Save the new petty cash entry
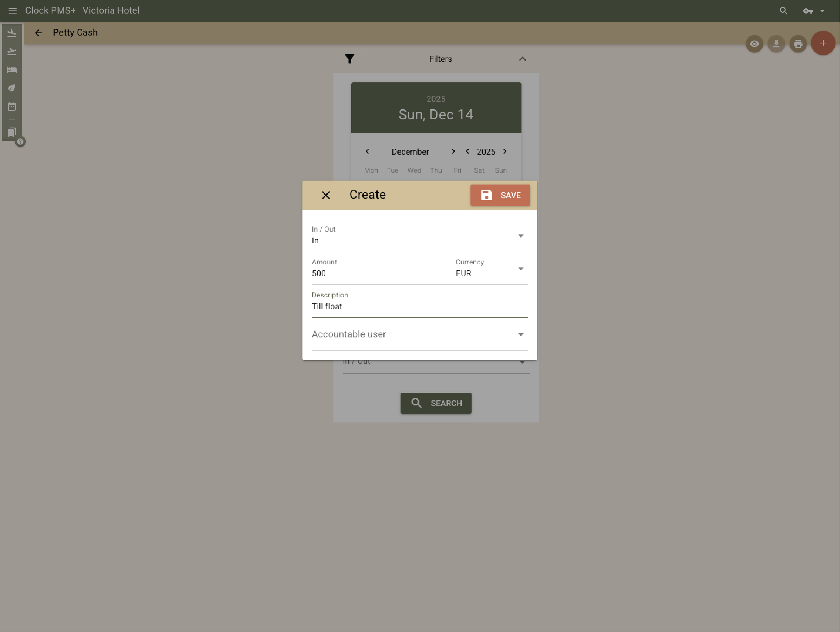The image size is (840, 632). coord(500,195)
